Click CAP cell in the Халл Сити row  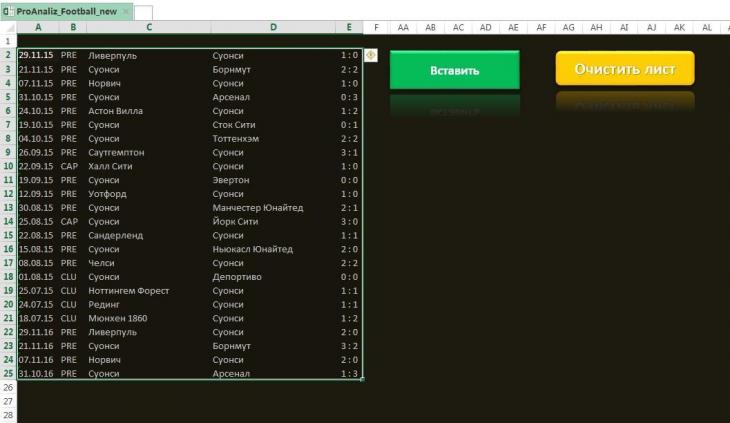click(73, 166)
